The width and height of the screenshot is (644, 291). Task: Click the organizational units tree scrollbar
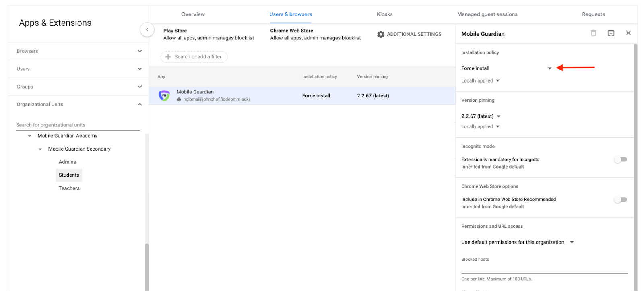pyautogui.click(x=147, y=266)
